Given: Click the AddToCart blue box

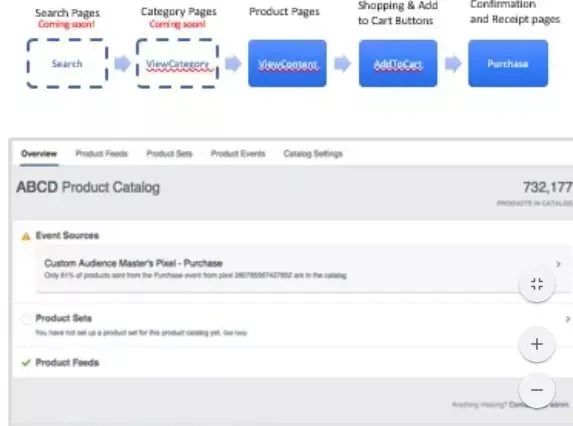Looking at the screenshot, I should [398, 63].
